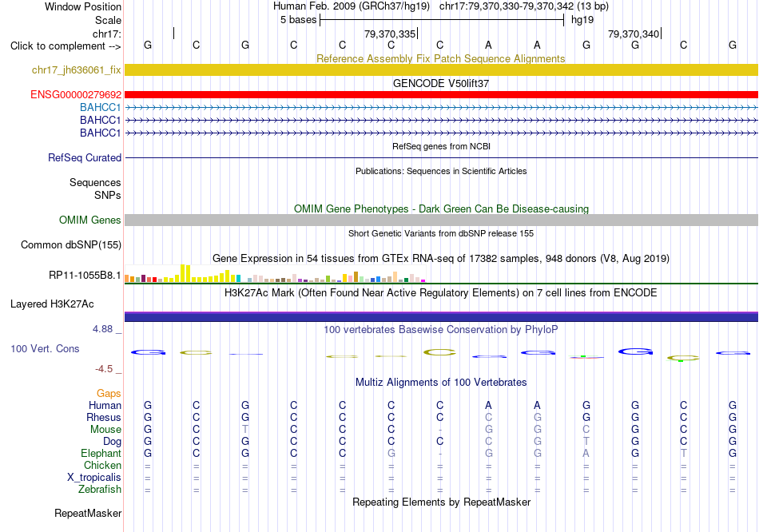Click the Common dbSNP(155) label

(70, 244)
